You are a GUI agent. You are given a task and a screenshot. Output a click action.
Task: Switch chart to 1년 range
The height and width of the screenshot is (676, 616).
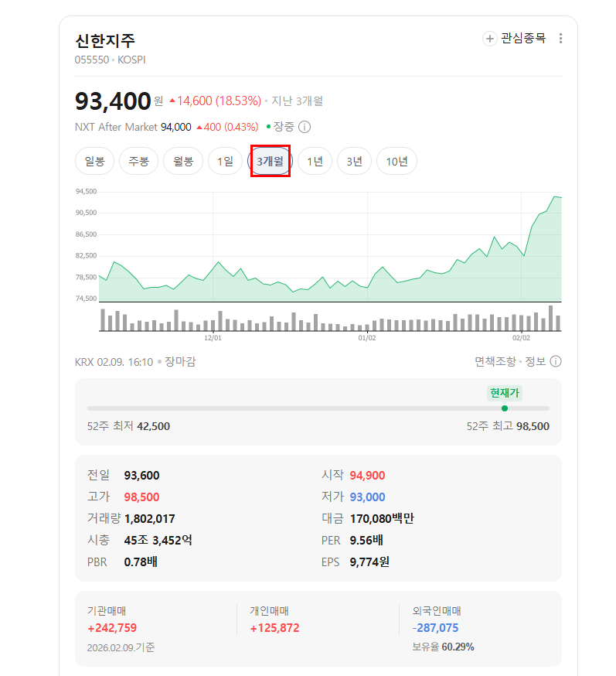click(x=315, y=161)
